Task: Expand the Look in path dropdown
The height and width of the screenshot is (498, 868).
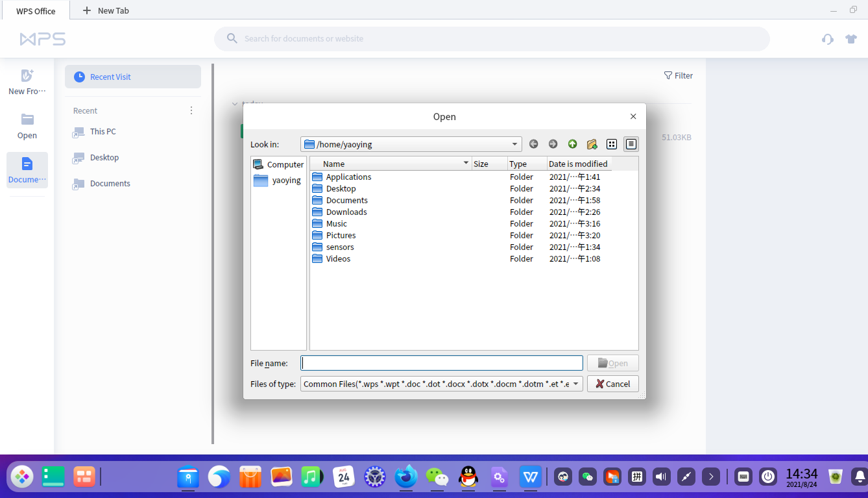Action: [x=514, y=144]
